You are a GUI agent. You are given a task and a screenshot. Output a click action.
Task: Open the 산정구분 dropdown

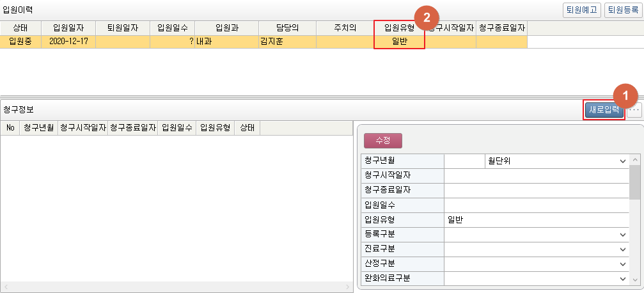coord(536,264)
